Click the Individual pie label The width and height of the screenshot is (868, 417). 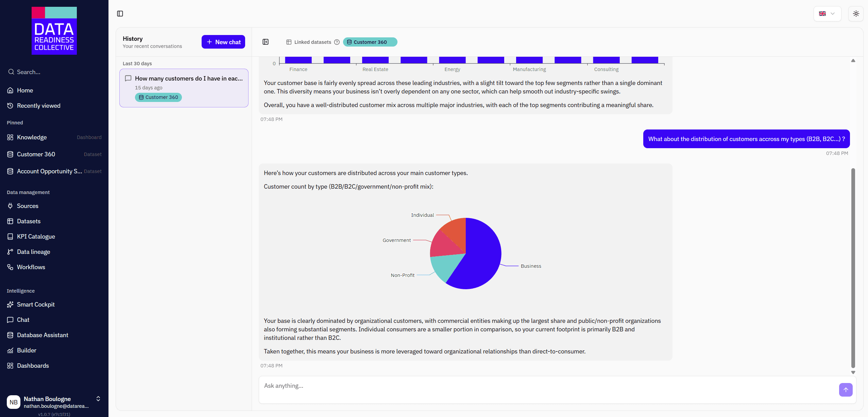422,215
